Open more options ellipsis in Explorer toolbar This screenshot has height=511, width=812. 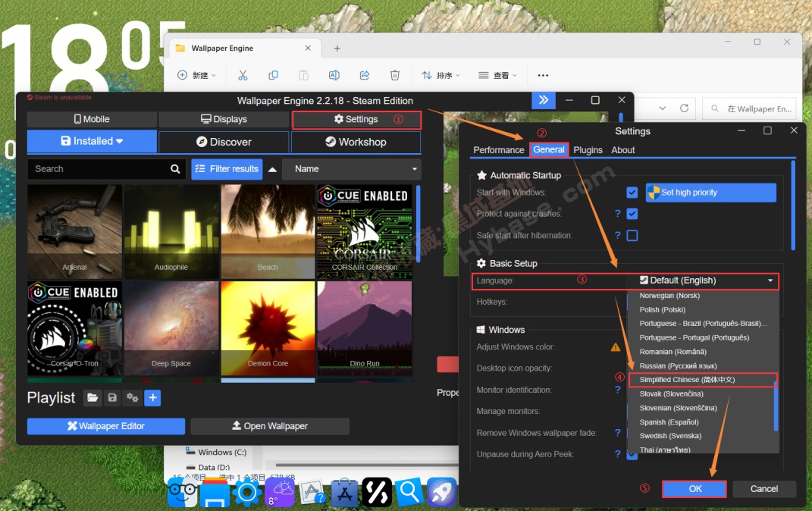pos(543,75)
